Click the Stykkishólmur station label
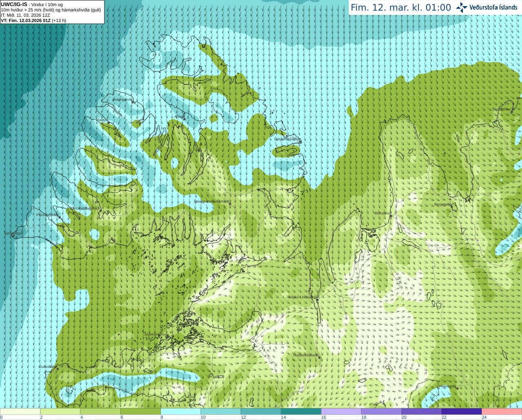522x420 pixels. tap(156, 334)
